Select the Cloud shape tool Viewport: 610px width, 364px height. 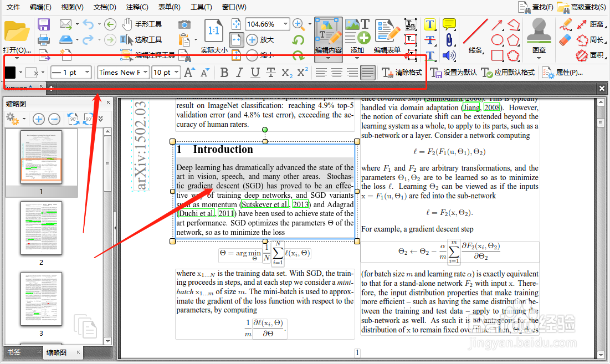[x=513, y=55]
